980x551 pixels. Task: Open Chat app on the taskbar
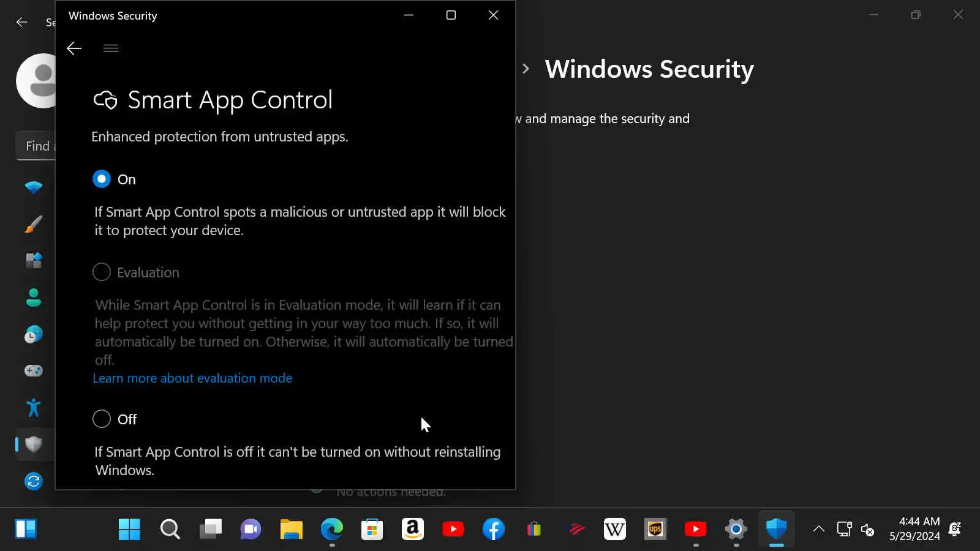(x=251, y=529)
